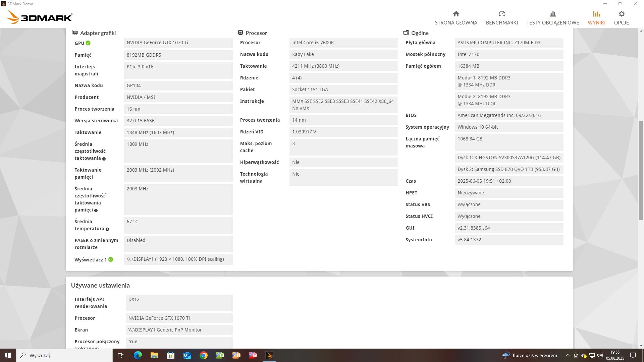644x362 pixels.
Task: Select the PCIe 3.0 x16 value
Action: pyautogui.click(x=178, y=70)
